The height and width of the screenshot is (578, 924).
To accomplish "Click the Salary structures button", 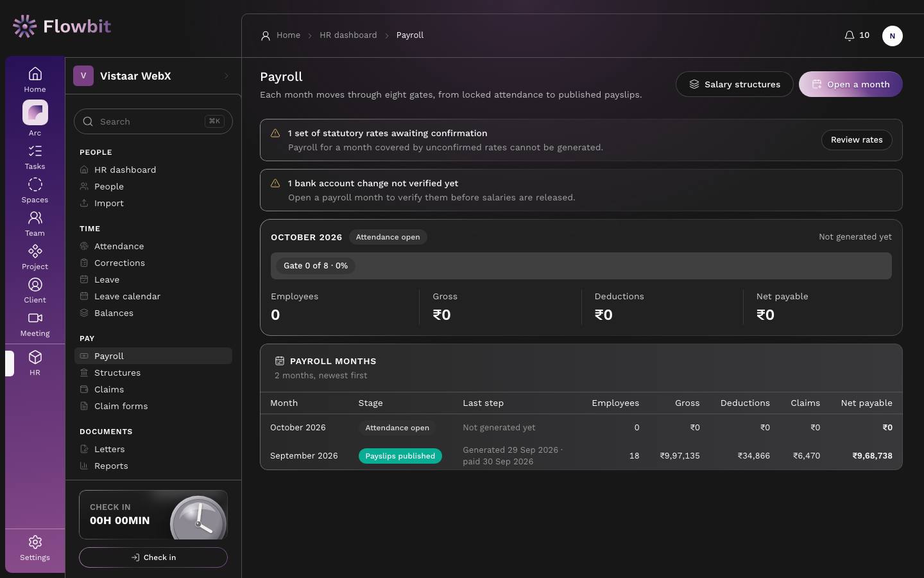I will click(x=735, y=84).
